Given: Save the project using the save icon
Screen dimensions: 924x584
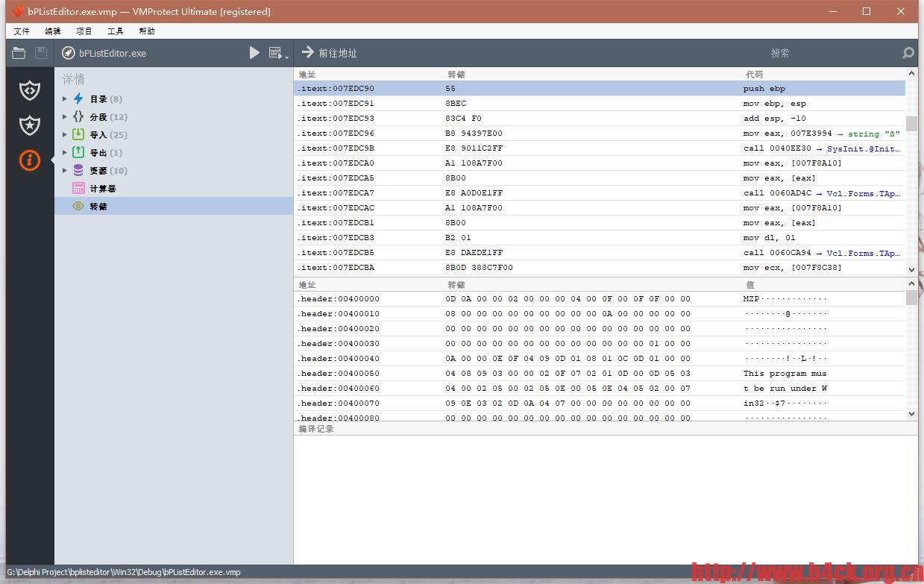Looking at the screenshot, I should [x=40, y=52].
